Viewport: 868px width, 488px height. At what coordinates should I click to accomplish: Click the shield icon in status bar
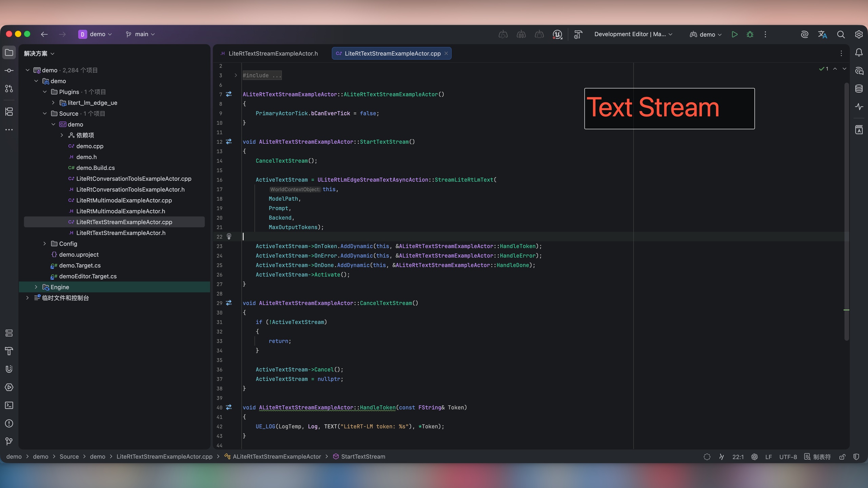pos(856,457)
